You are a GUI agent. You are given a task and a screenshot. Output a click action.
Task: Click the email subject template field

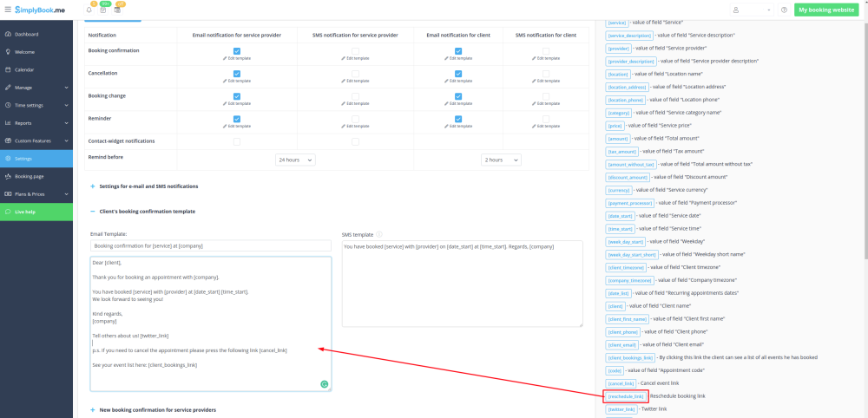[x=211, y=246]
